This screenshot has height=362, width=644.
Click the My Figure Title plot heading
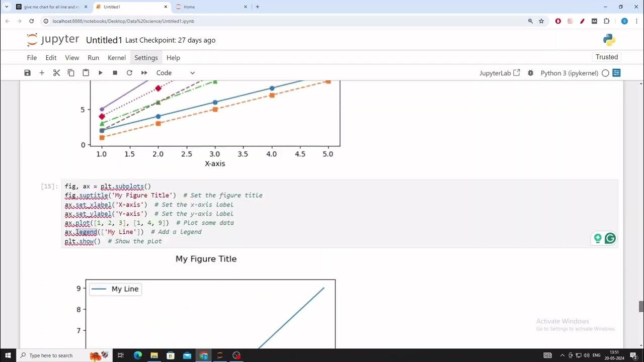[x=206, y=259]
